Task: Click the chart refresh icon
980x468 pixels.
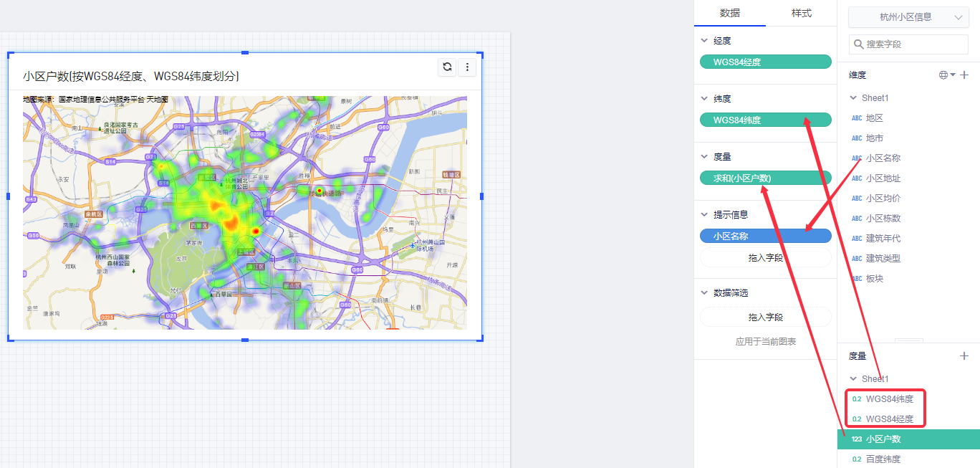Action: click(447, 67)
